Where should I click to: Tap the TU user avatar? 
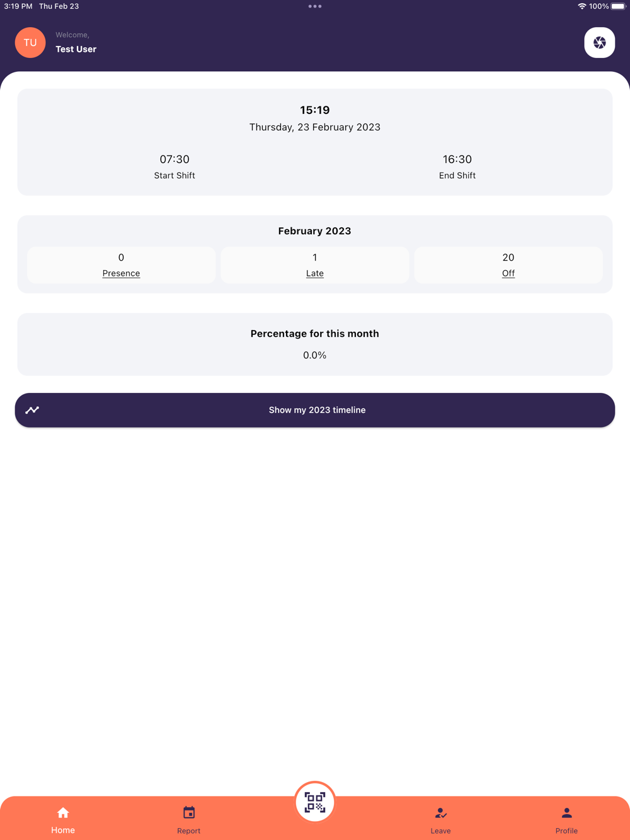tap(30, 43)
